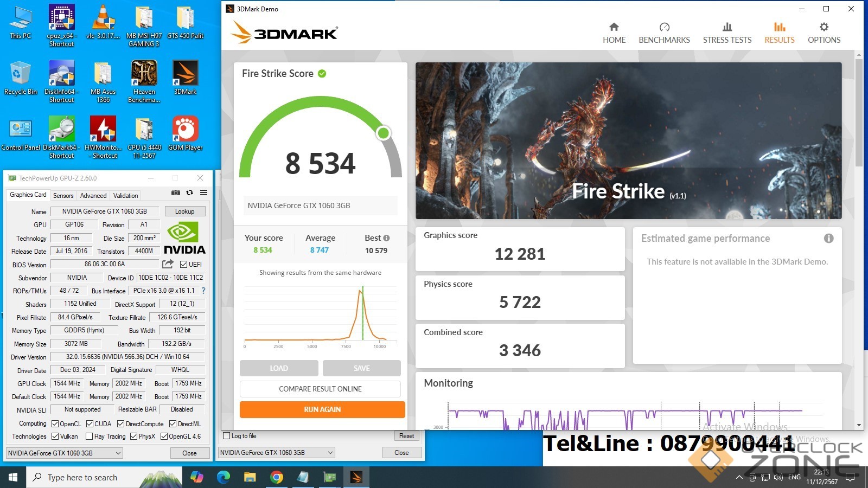
Task: Enable the Log to file checkbox
Action: 227,436
